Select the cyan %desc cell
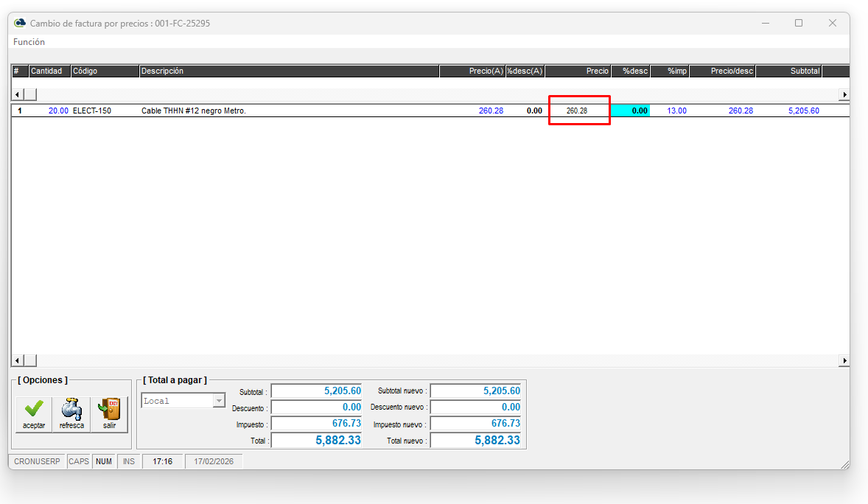Screen dimensions: 868x504 click(631, 111)
